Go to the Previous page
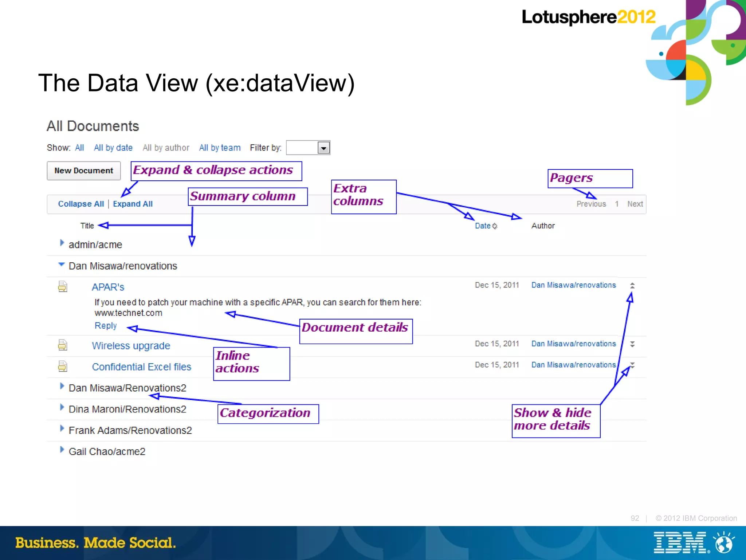This screenshot has height=560, width=746. click(x=591, y=204)
